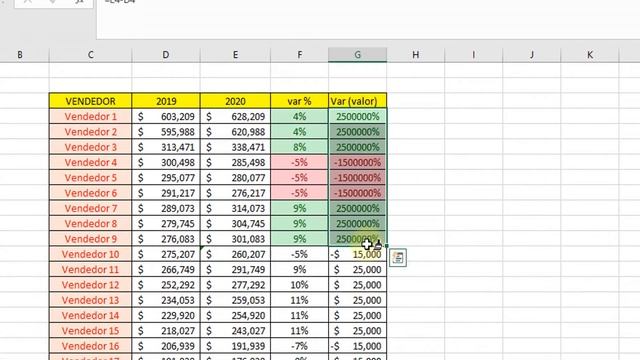Click the Var (valor) header cell
The height and width of the screenshot is (360, 640).
coord(358,101)
